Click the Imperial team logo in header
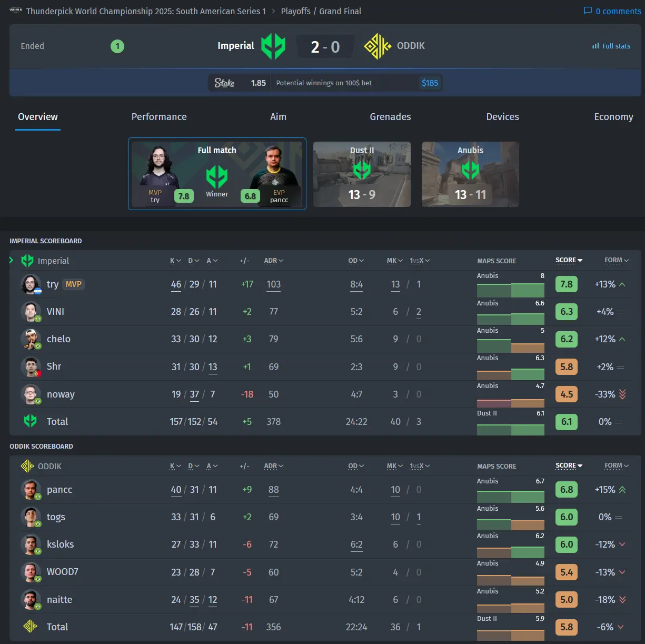 tap(273, 46)
